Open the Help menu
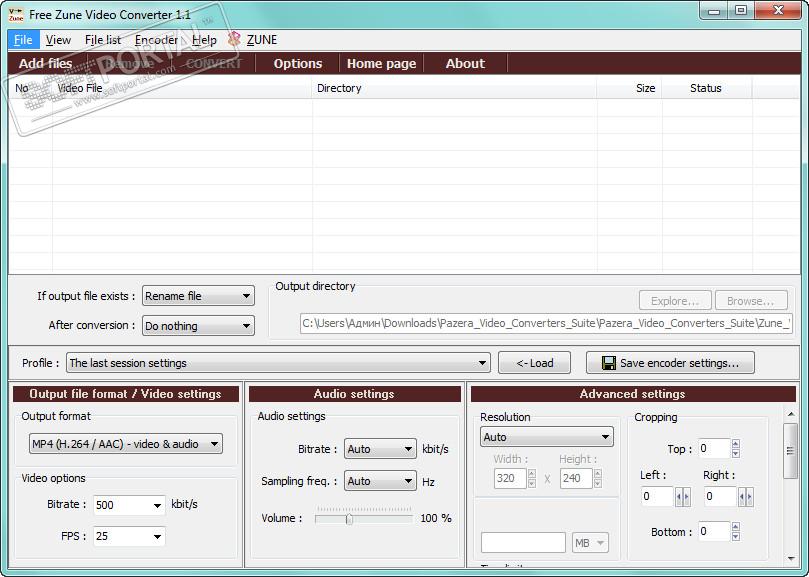809x577 pixels. [204, 40]
